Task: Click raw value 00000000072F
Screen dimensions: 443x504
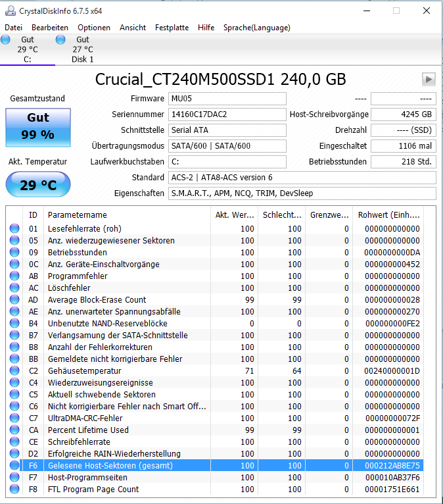Action: pos(392,418)
